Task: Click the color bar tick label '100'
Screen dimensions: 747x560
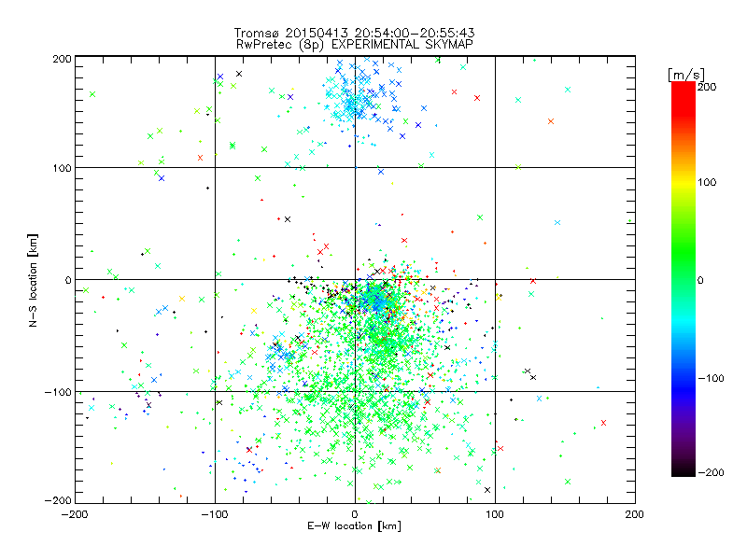Action: 707,182
